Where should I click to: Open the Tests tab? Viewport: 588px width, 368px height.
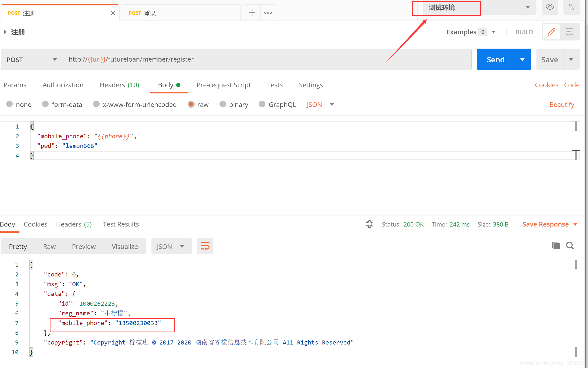275,85
